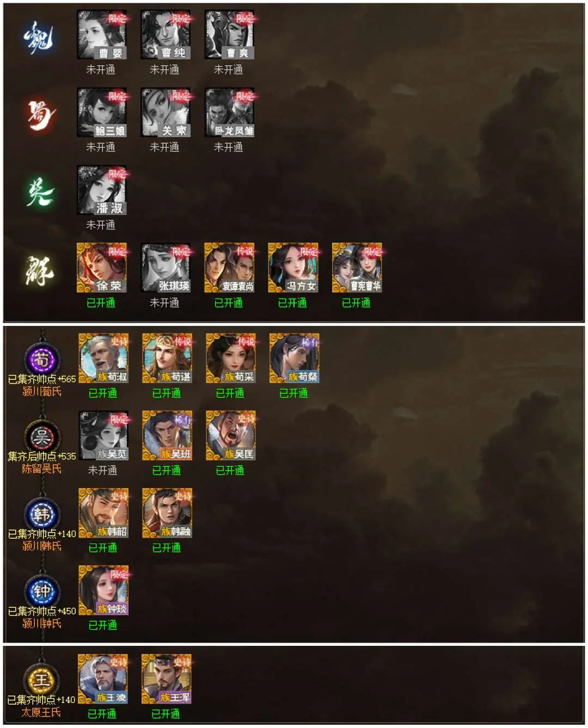Select the 潘淑 character portrait
Image resolution: width=588 pixels, height=728 pixels.
101,190
